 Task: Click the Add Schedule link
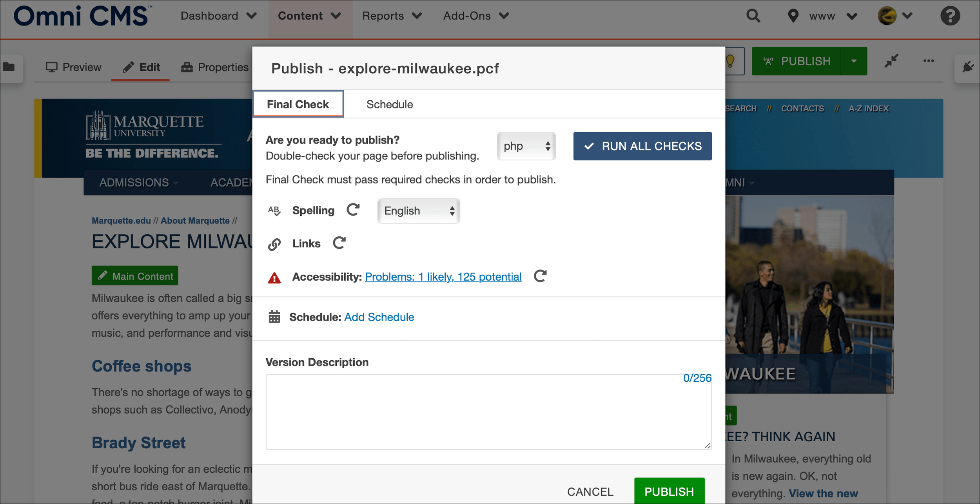tap(379, 317)
